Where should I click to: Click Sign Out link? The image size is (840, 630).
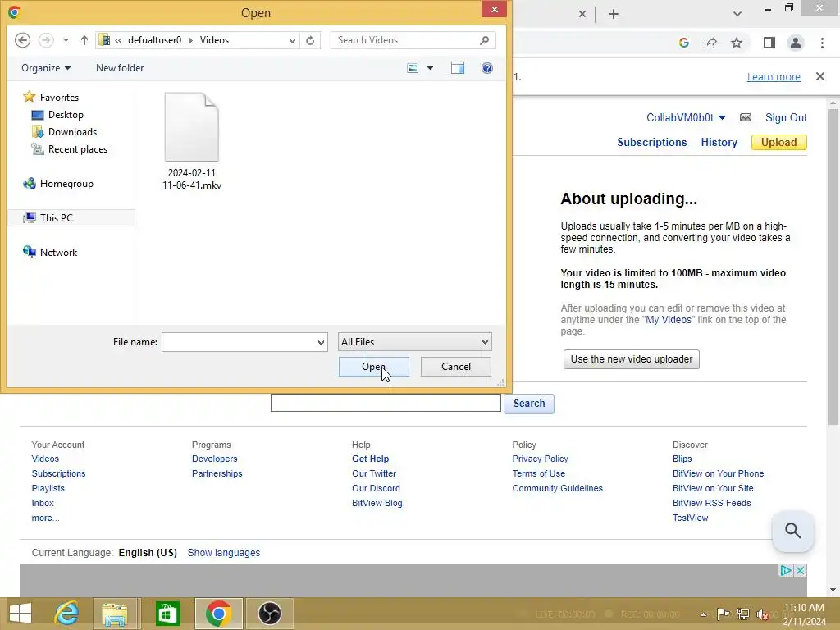coord(786,118)
